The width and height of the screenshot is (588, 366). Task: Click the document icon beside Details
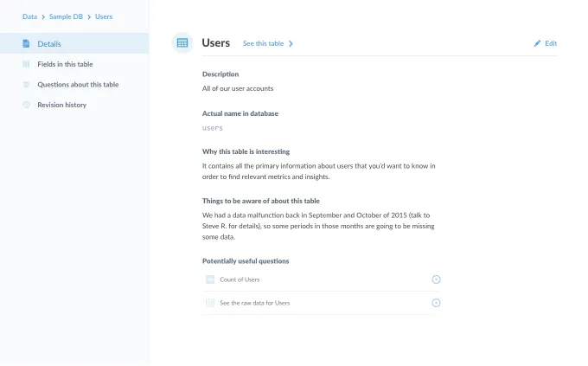[26, 43]
